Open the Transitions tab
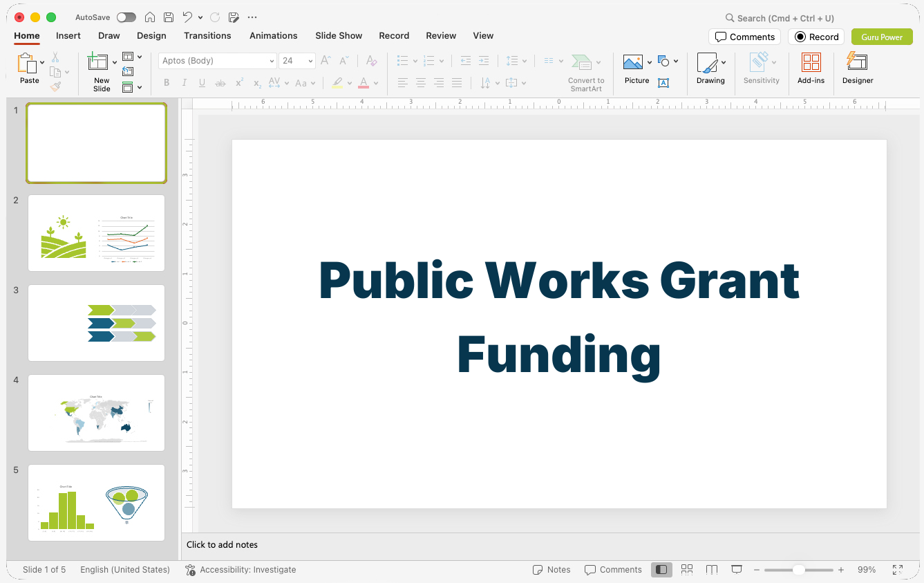The height and width of the screenshot is (583, 924). click(x=207, y=35)
